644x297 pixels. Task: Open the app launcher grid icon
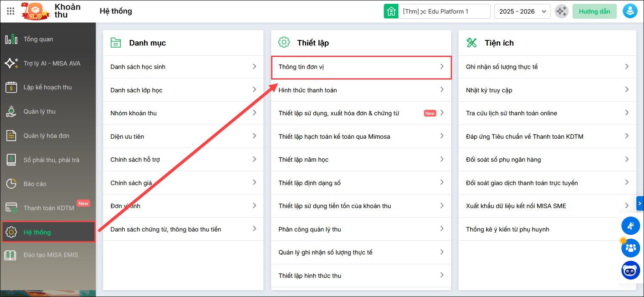tap(11, 11)
